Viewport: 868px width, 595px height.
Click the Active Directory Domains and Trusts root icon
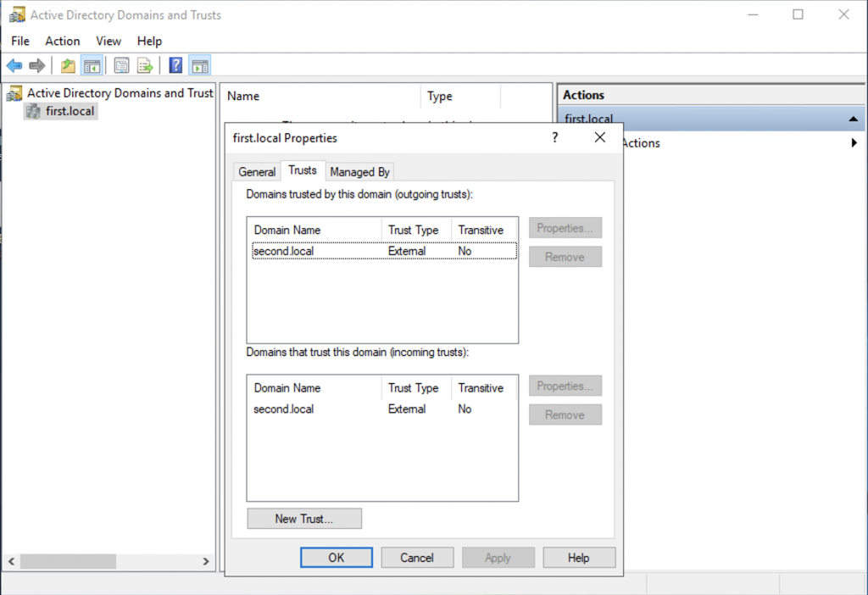pos(14,93)
